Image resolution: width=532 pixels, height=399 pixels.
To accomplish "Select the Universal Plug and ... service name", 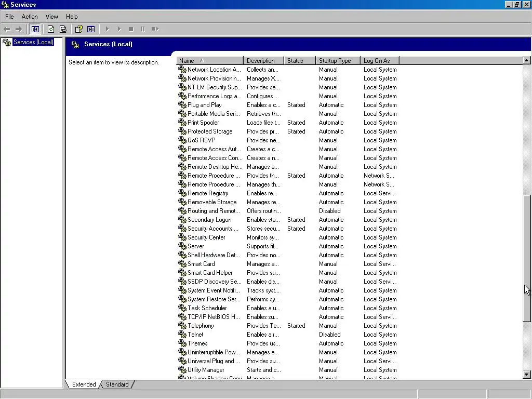I will [x=214, y=361].
